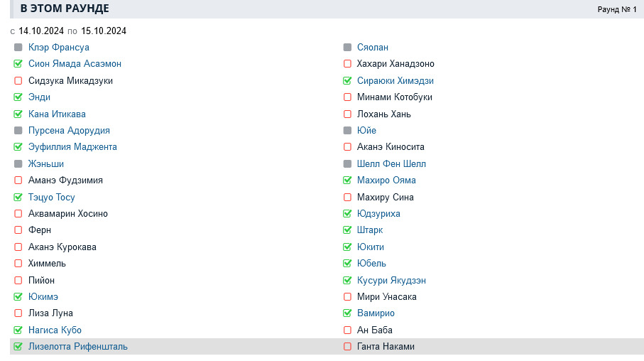Click the gray square icon beside Клэр Франсуа

(x=18, y=48)
